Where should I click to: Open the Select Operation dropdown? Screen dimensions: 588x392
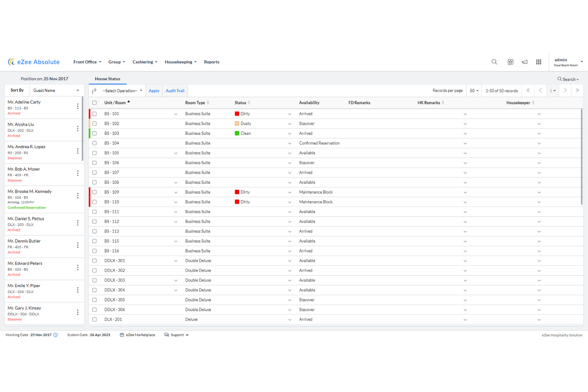tap(122, 91)
